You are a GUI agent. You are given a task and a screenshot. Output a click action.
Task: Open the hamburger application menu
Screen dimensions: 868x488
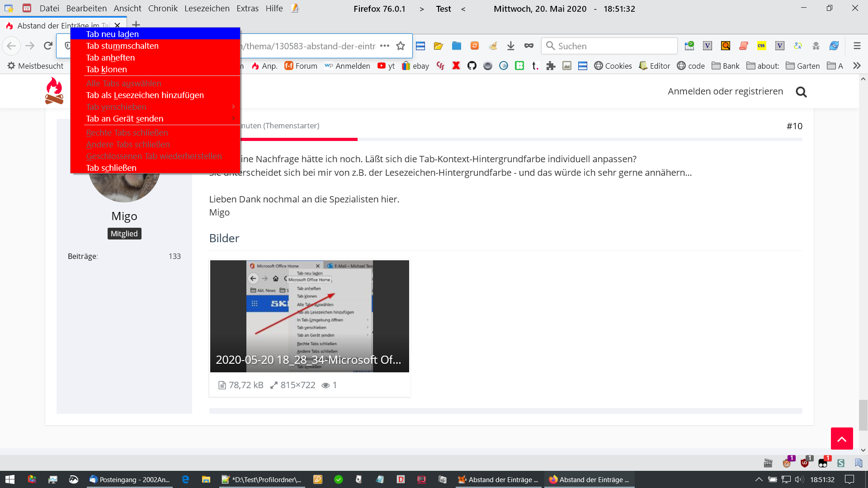click(857, 46)
